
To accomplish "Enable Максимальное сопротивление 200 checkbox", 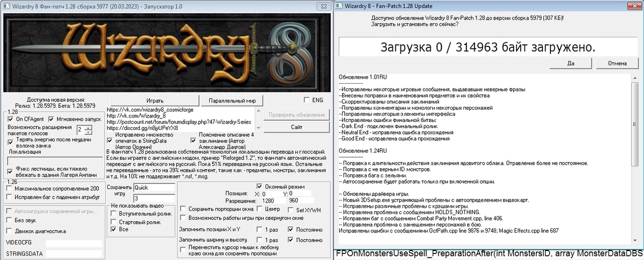I will tap(10, 188).
